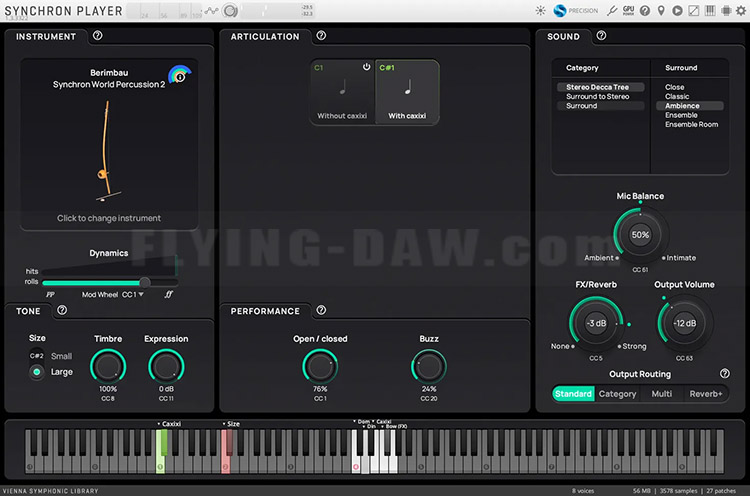
Task: Select the Small size option
Action: [x=61, y=356]
